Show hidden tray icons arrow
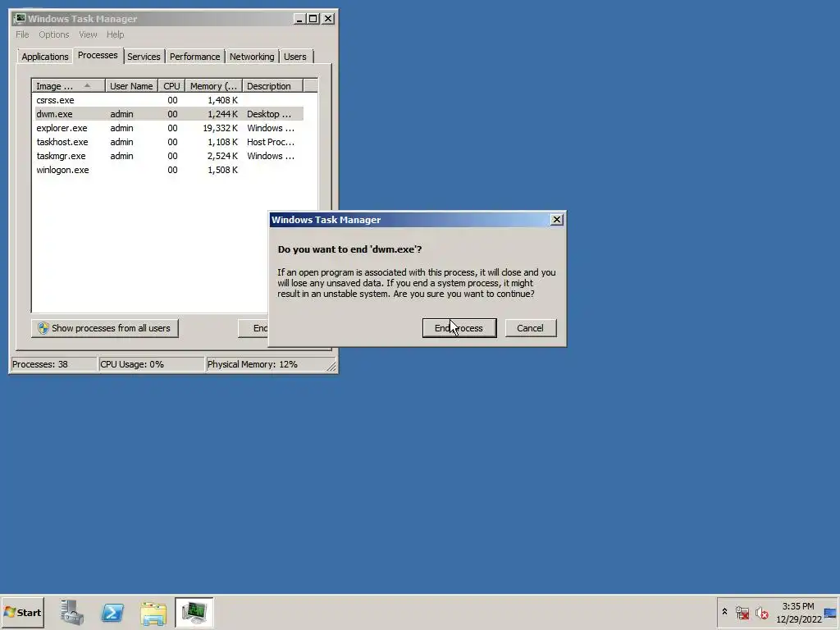Screen dimensions: 840x630 pyautogui.click(x=725, y=612)
